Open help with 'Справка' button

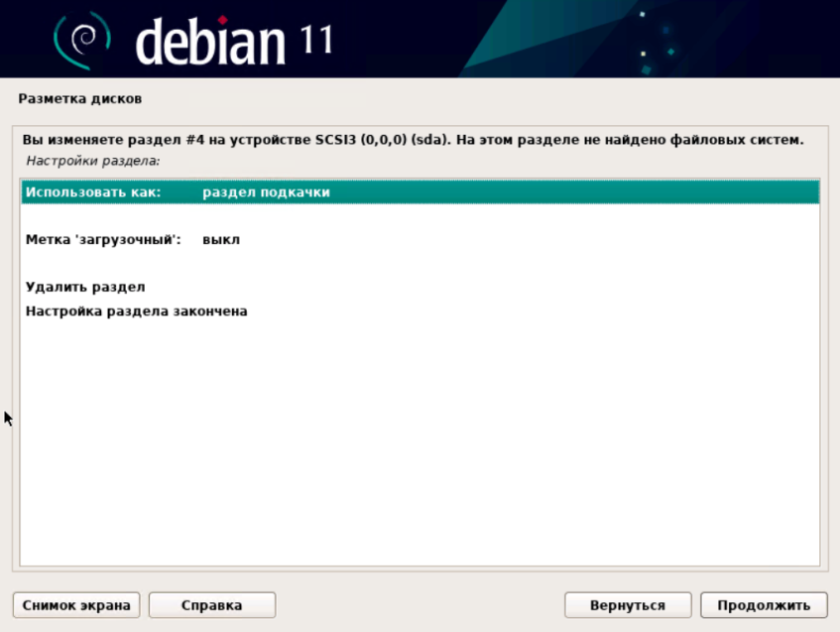212,605
